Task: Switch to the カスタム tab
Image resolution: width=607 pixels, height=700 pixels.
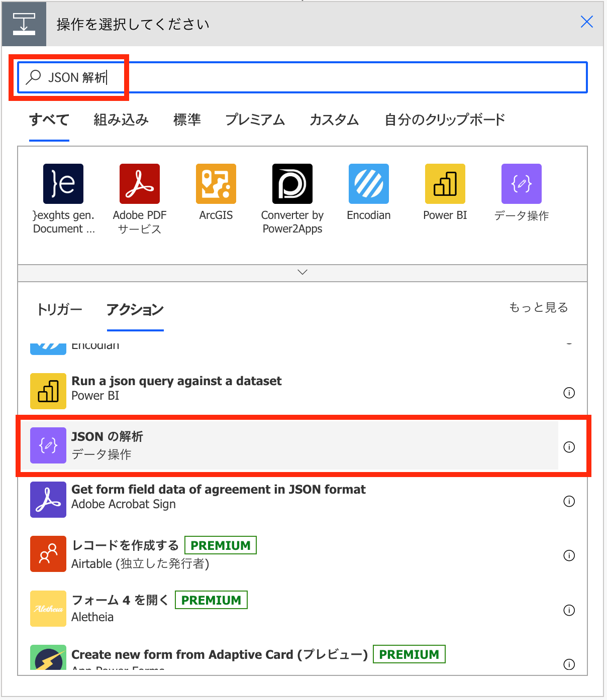Action: tap(334, 120)
